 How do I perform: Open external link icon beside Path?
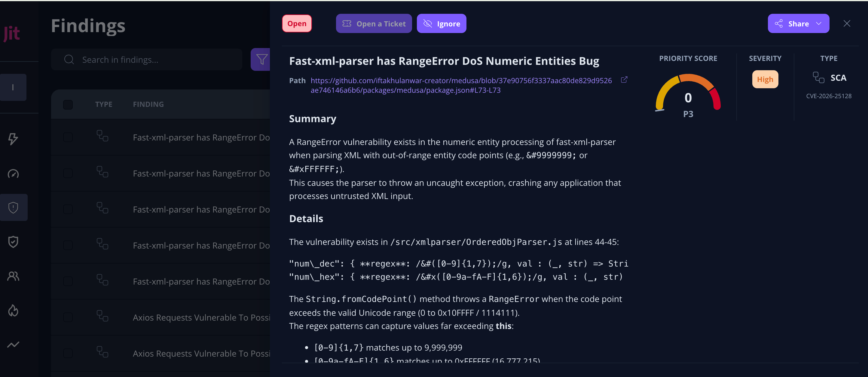[624, 80]
